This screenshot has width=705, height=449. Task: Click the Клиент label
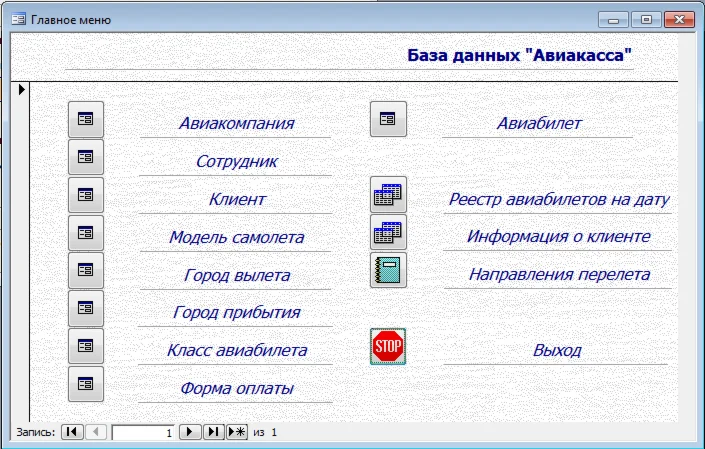coord(237,199)
